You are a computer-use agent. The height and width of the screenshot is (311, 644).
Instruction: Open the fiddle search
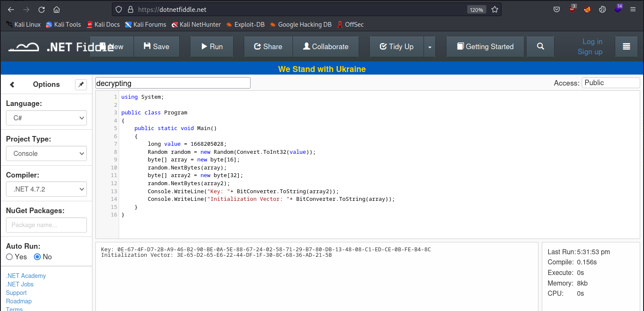[540, 47]
